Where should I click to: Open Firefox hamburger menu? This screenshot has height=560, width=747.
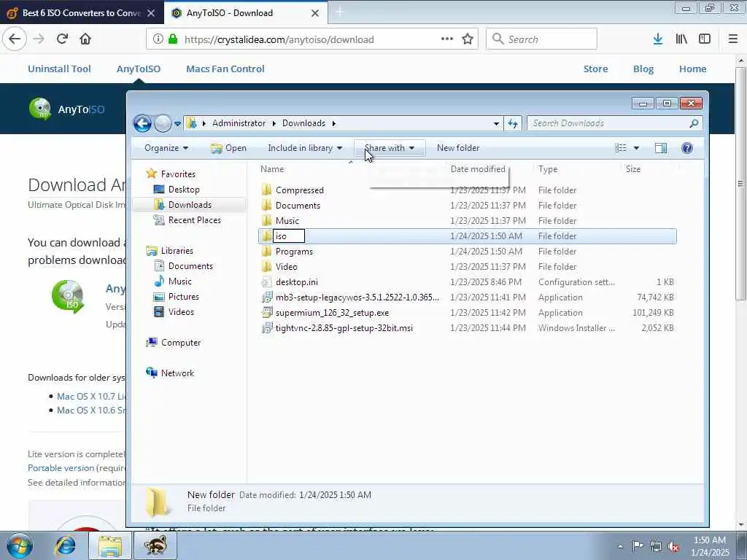coord(733,39)
